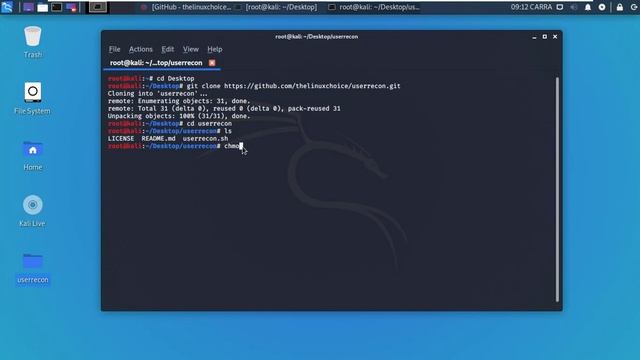Click the typed 'chmo' command text

[231, 146]
